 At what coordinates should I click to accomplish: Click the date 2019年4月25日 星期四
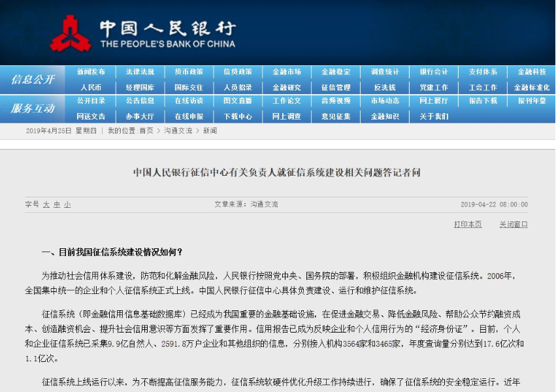61,131
